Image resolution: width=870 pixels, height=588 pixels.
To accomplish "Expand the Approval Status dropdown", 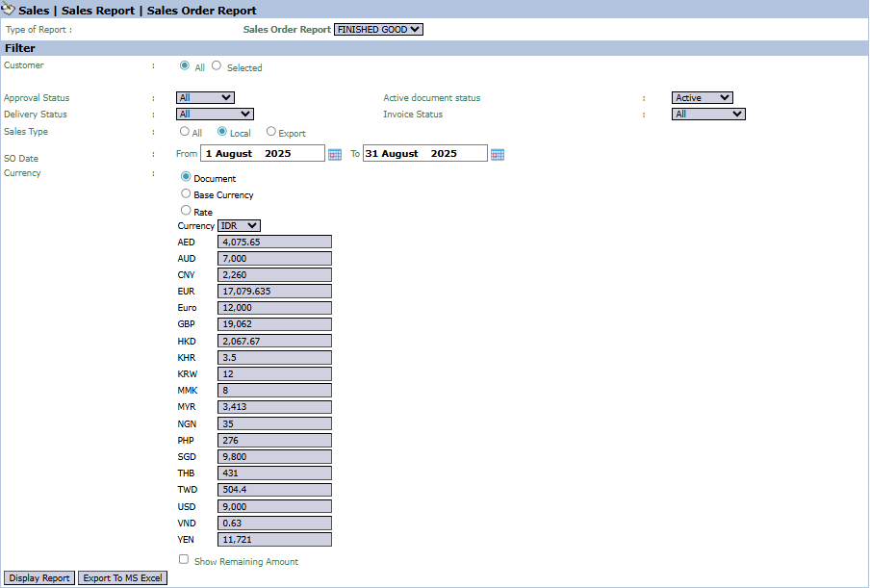I will pyautogui.click(x=205, y=97).
